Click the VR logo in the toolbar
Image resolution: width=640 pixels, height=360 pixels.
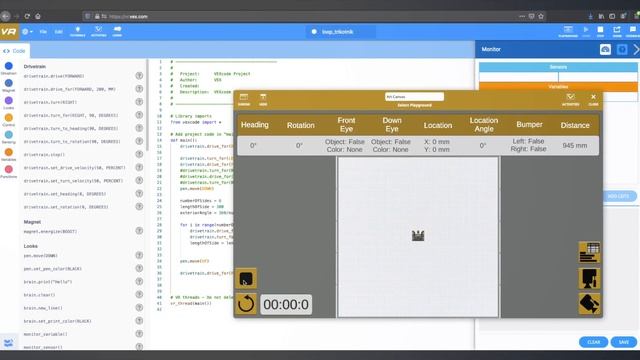(9, 31)
